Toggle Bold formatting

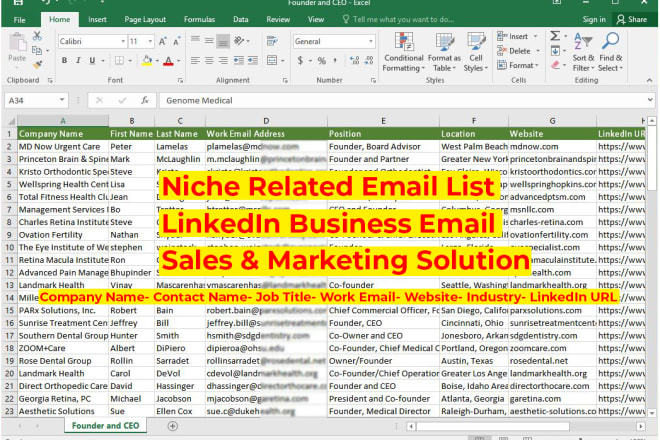(64, 60)
